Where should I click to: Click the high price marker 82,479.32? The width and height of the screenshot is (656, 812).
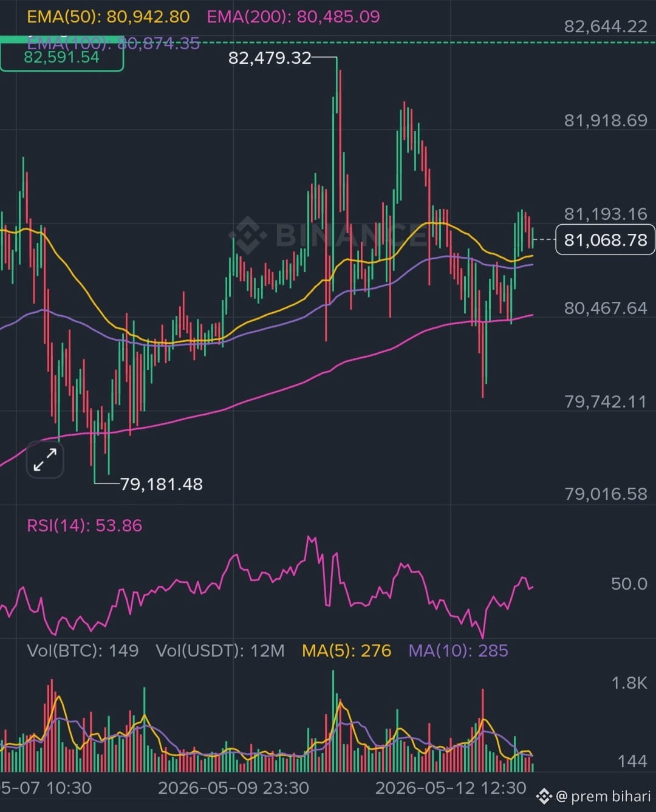click(x=270, y=58)
